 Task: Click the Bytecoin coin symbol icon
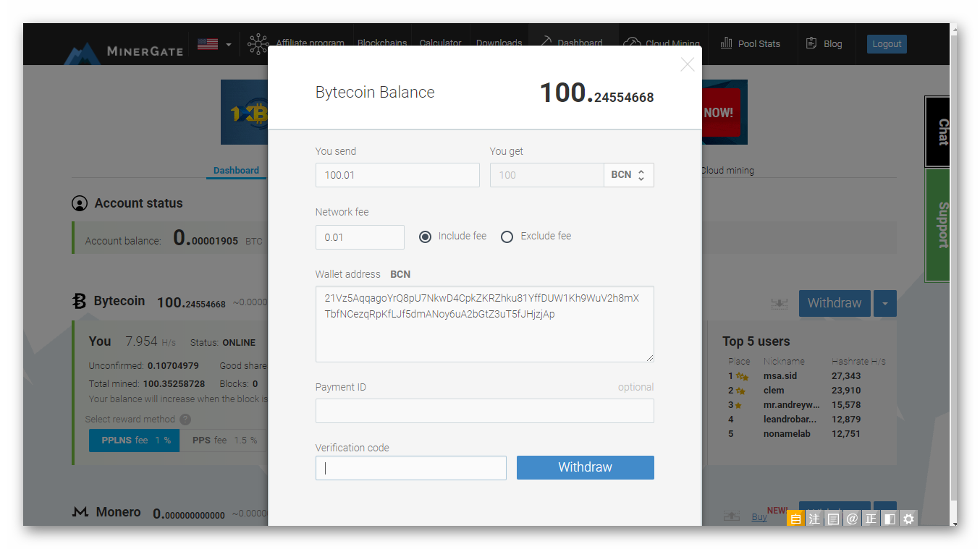(x=80, y=301)
